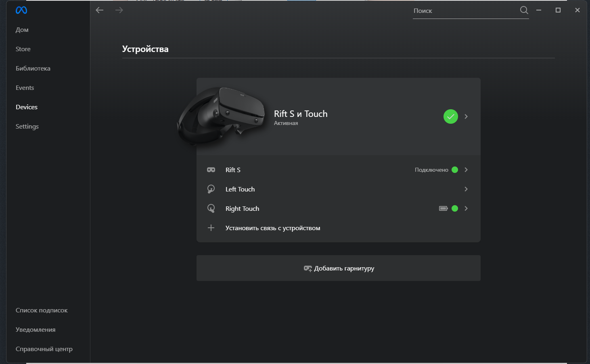The image size is (590, 364).
Task: Click the Left Touch controller icon
Action: pyautogui.click(x=211, y=189)
